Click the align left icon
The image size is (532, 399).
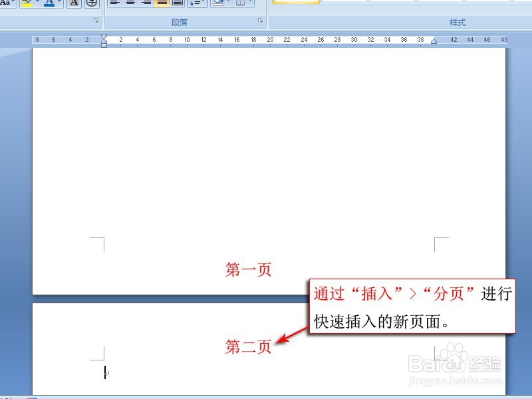[114, 3]
